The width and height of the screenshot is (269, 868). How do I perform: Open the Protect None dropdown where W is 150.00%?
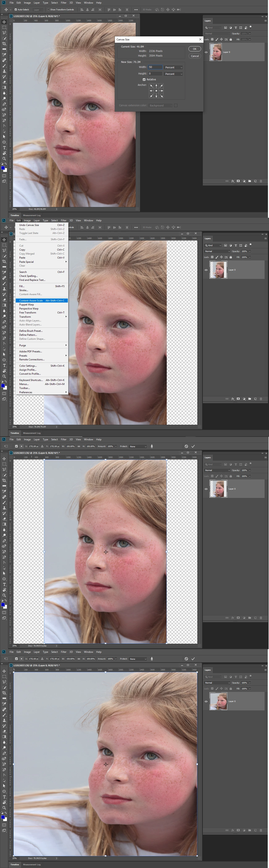pyautogui.click(x=138, y=658)
